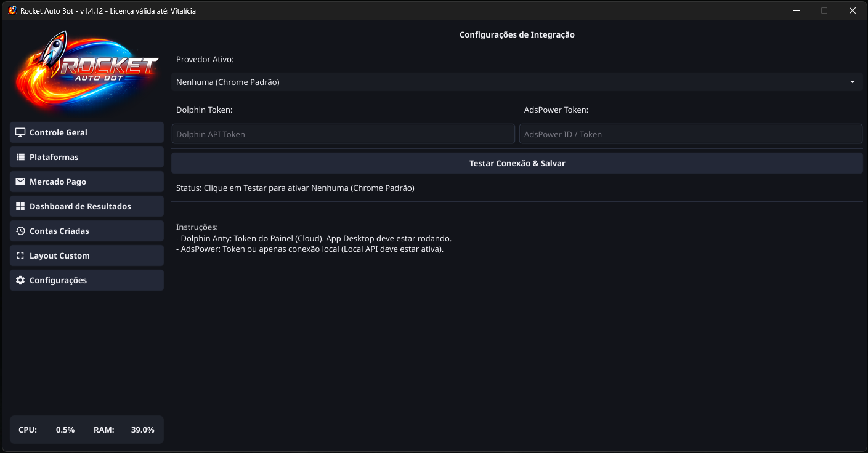
Task: Click the CPU usage readout
Action: (65, 430)
